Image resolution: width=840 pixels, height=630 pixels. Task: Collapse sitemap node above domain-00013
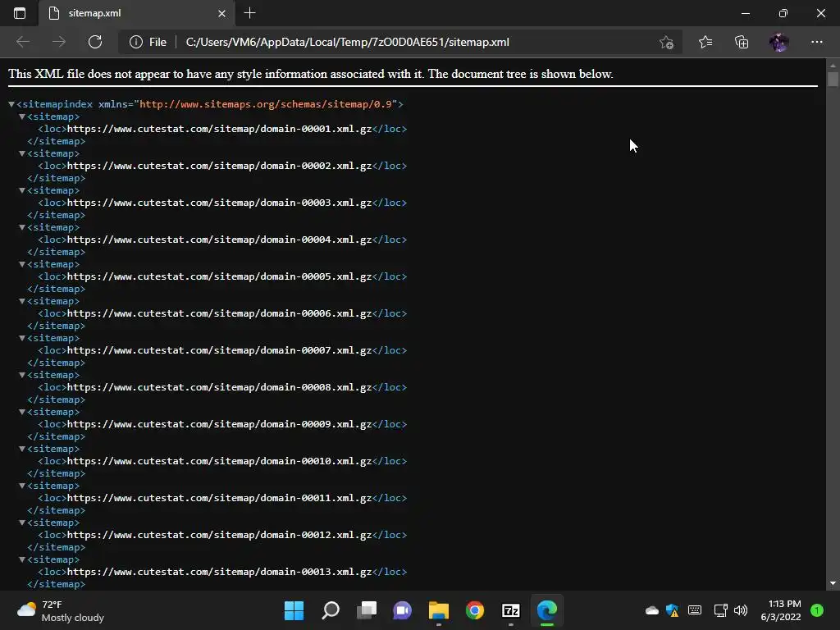pyautogui.click(x=22, y=559)
